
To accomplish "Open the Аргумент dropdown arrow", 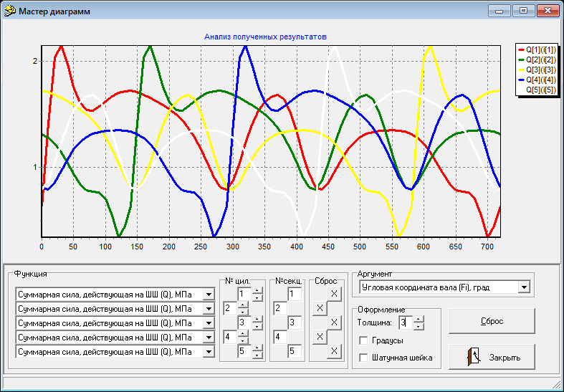I will (x=524, y=287).
